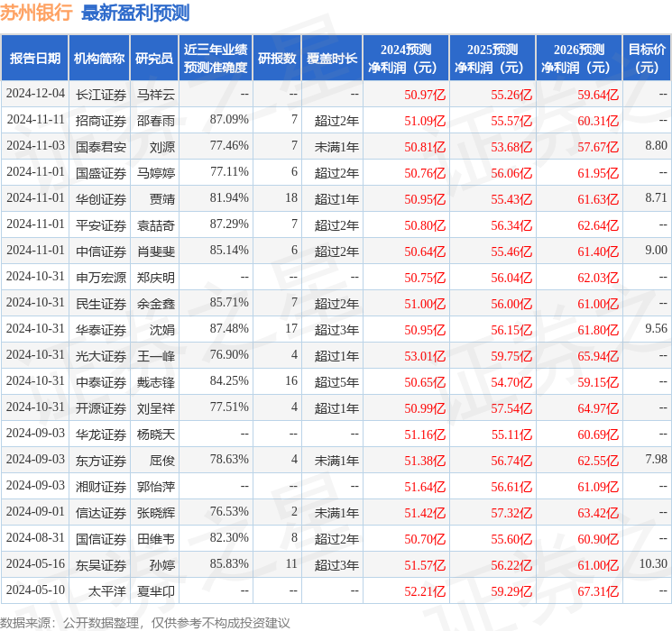
Task: Click analyst name 刘源
Action: point(162,147)
